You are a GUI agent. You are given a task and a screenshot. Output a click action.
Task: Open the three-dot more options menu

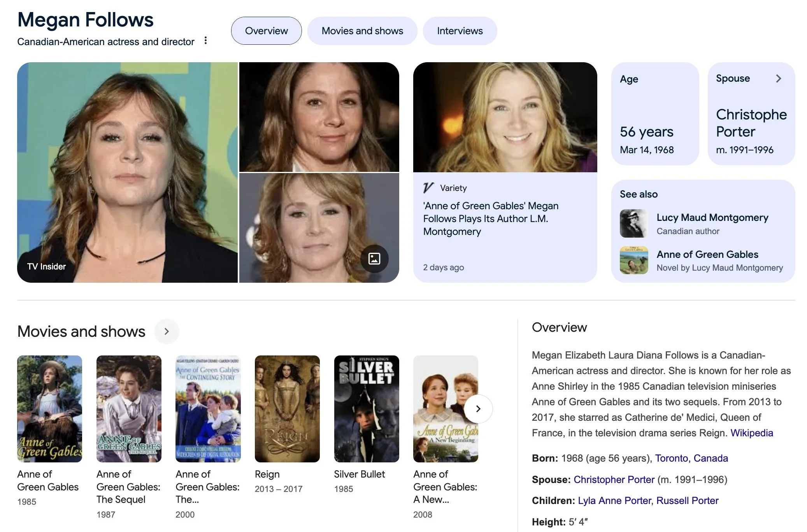pyautogui.click(x=205, y=40)
